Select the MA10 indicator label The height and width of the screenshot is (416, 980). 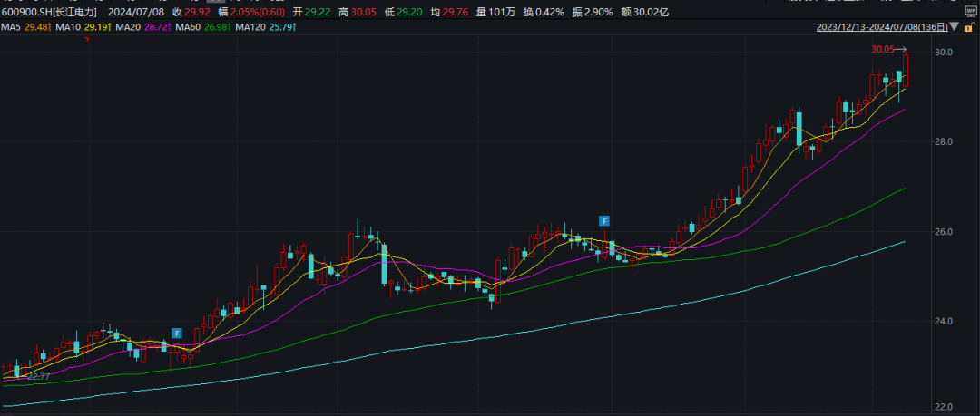coord(83,29)
